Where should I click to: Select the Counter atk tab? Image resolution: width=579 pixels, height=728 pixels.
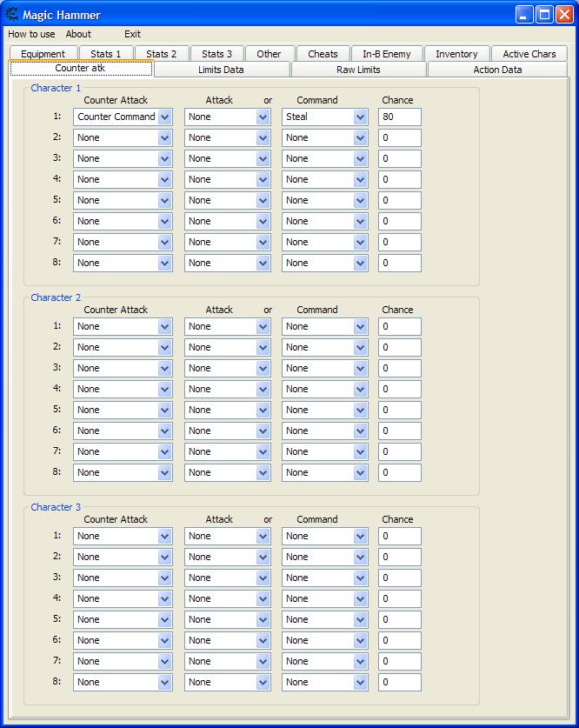point(80,68)
